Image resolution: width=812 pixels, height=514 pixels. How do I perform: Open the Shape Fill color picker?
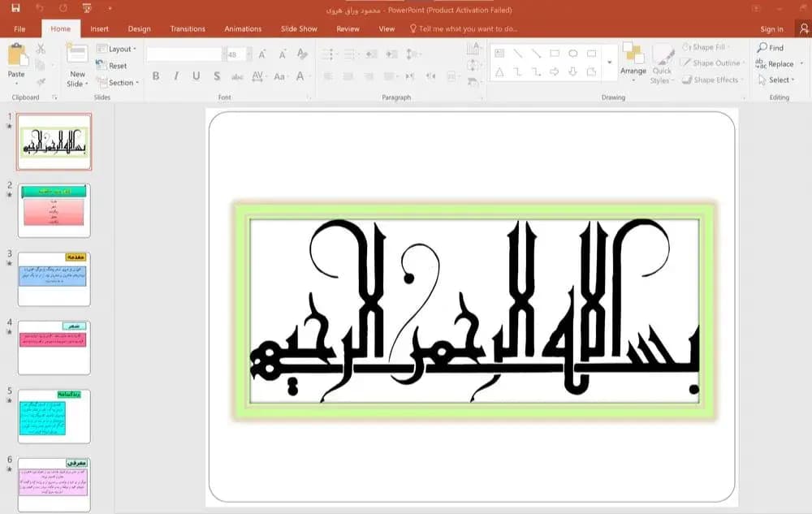pyautogui.click(x=704, y=47)
